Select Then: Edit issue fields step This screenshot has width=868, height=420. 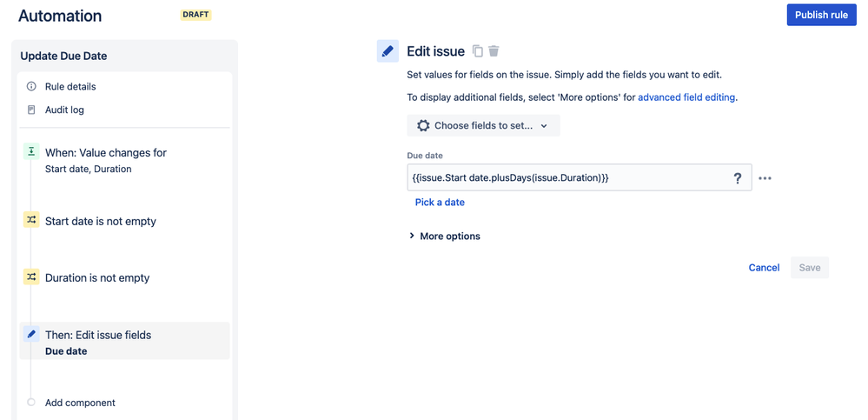click(x=124, y=341)
